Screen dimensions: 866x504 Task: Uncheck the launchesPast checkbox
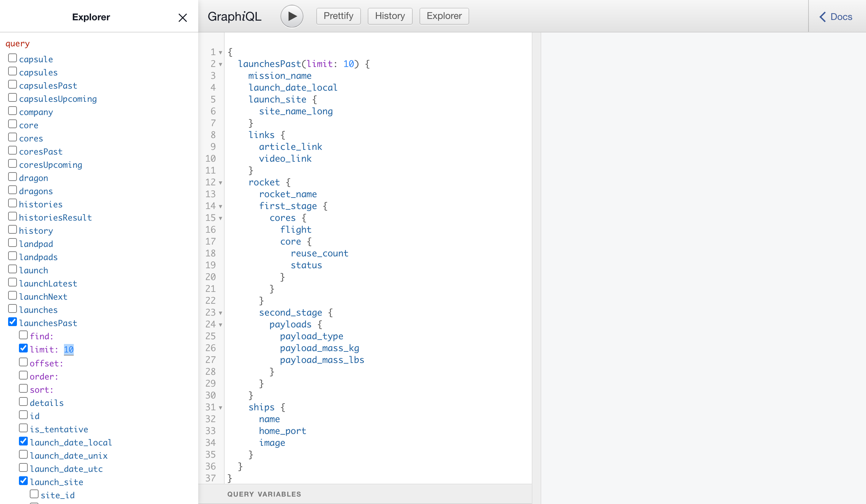(x=13, y=322)
